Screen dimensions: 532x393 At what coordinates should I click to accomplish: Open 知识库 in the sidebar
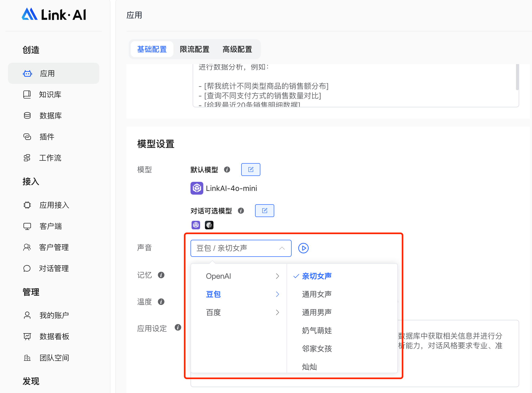coord(54,95)
